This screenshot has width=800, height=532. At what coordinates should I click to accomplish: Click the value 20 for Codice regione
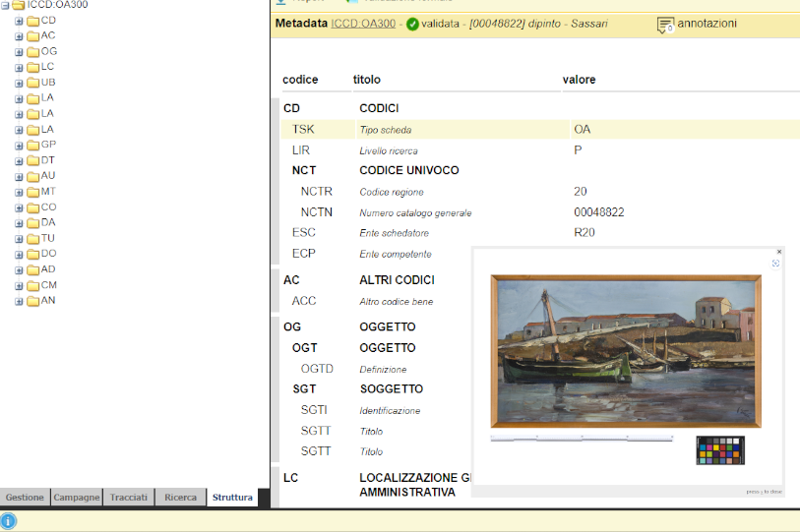coord(581,192)
